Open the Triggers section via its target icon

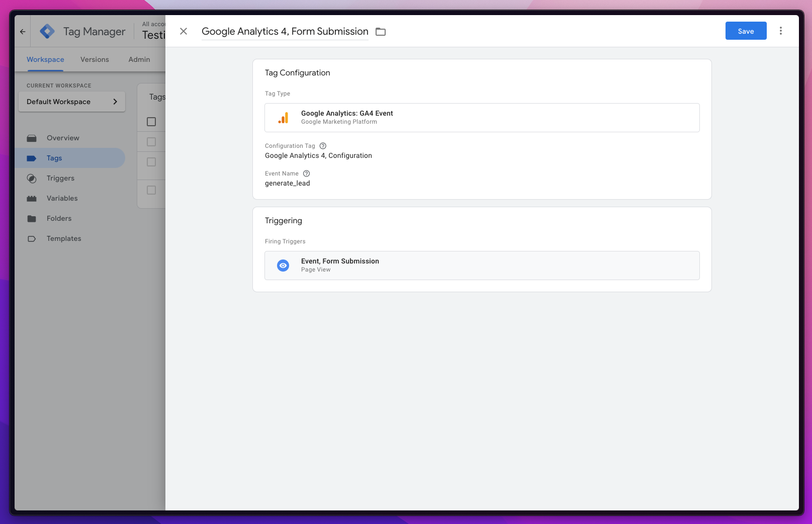(x=32, y=178)
